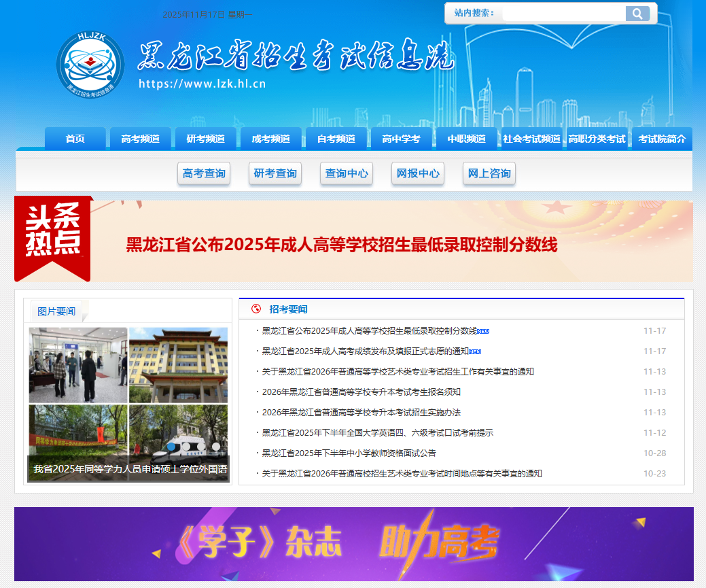
Task: Open the 教师资格面试公告 news link
Action: click(x=349, y=453)
